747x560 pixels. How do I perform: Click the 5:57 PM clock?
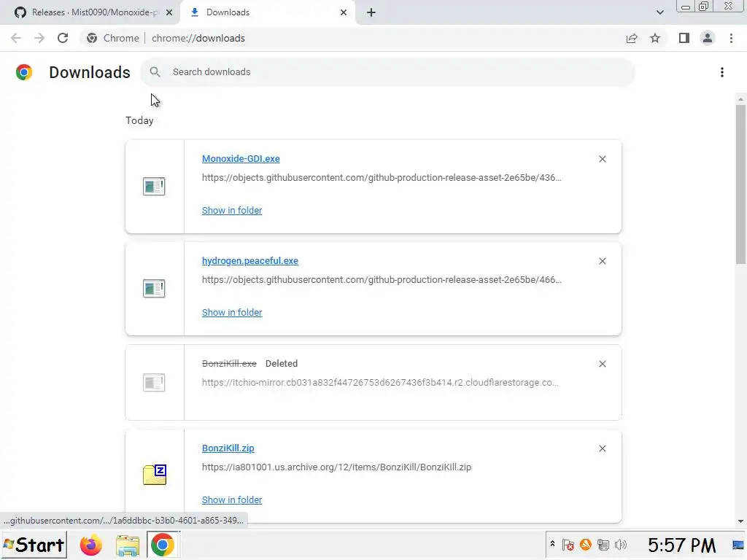click(681, 545)
